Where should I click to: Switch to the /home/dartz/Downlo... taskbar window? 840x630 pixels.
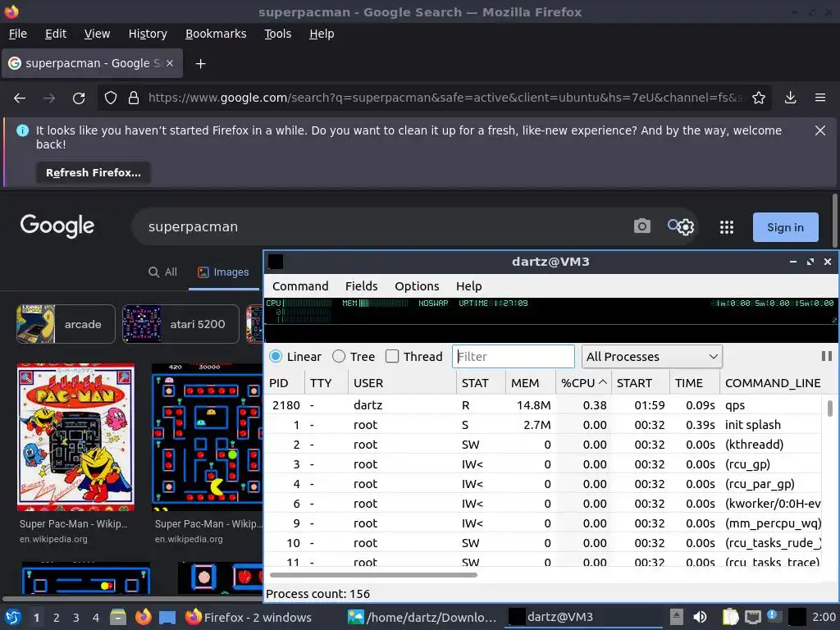point(422,617)
